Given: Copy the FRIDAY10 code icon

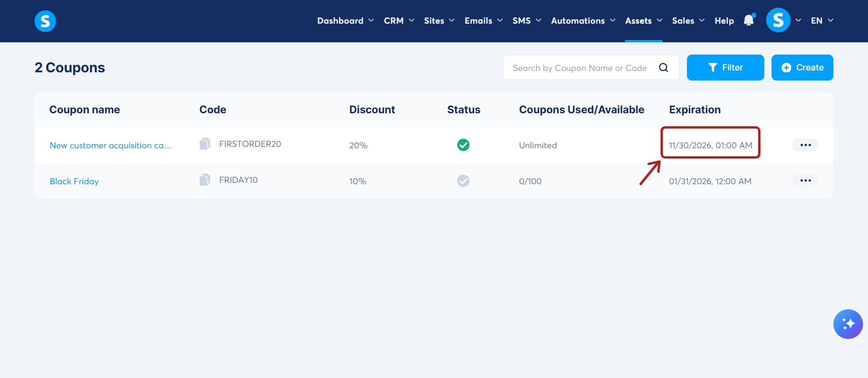Looking at the screenshot, I should point(205,180).
